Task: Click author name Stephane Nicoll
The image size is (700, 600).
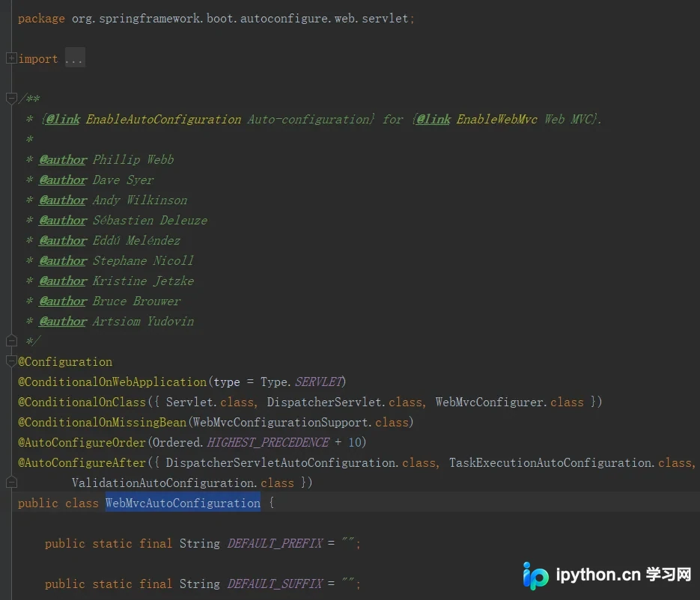Action: [143, 260]
